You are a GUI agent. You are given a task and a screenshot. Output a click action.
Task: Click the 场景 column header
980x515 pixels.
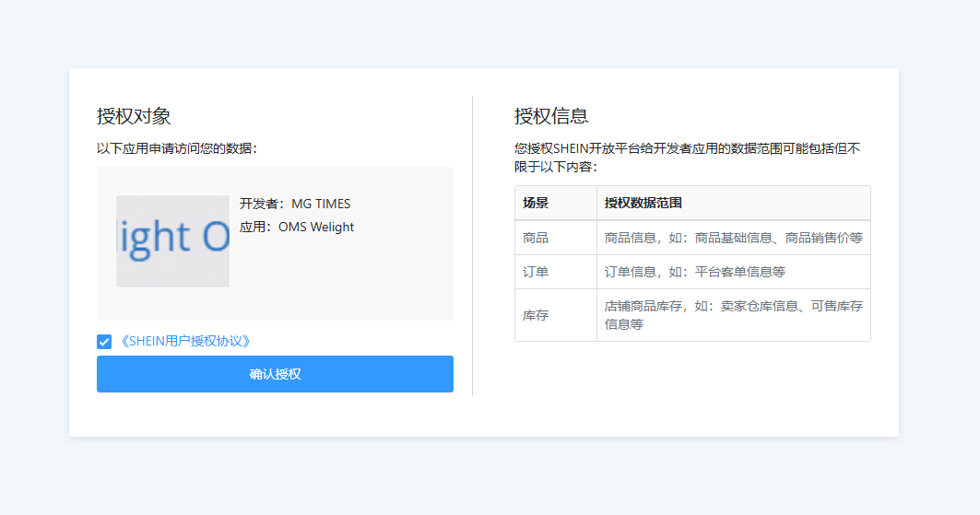pos(556,203)
